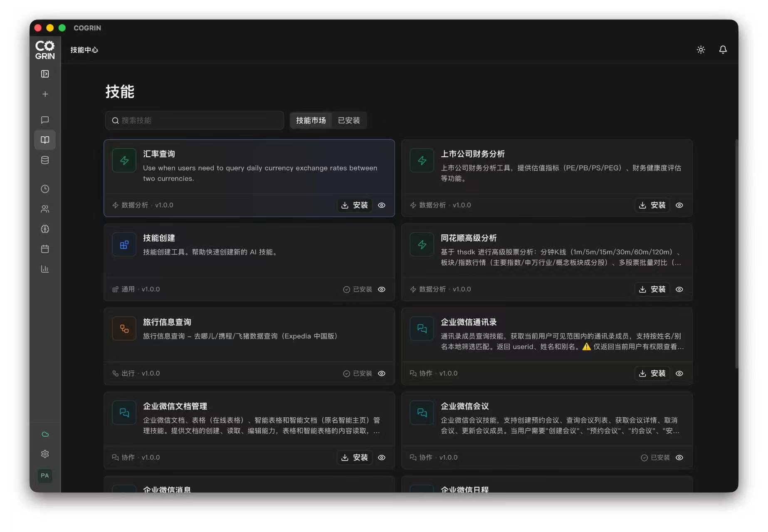The height and width of the screenshot is (532, 768).
Task: Open notifications bell icon
Action: pos(723,49)
